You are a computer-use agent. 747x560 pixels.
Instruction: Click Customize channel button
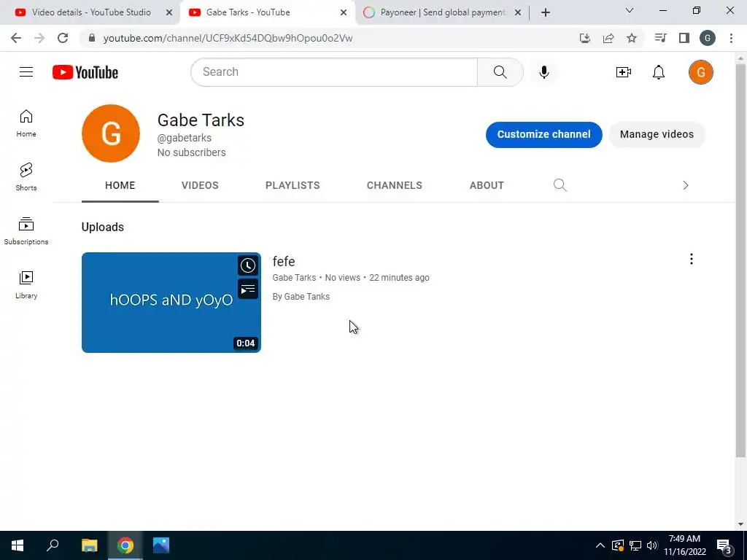click(543, 134)
